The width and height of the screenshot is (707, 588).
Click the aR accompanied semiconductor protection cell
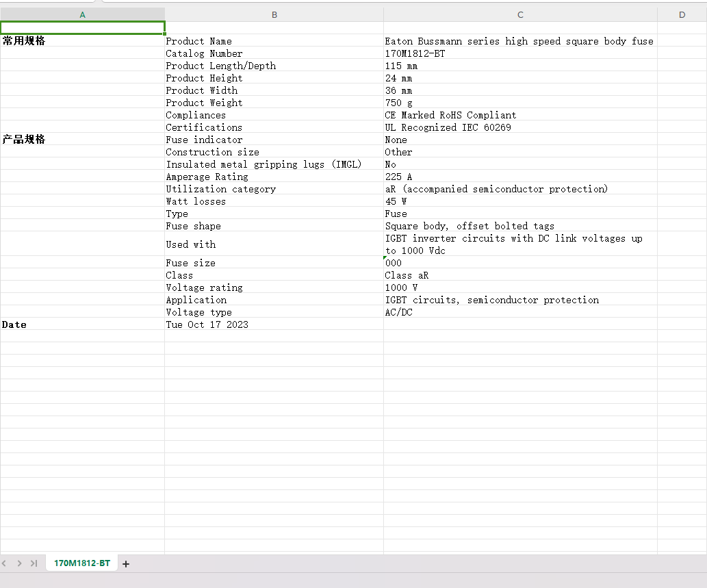click(520, 188)
